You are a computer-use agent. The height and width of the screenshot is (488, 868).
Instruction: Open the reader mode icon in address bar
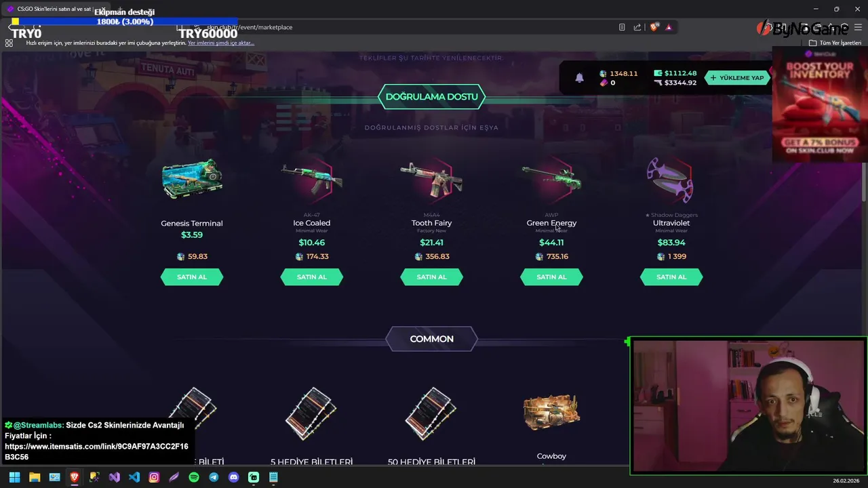point(622,27)
